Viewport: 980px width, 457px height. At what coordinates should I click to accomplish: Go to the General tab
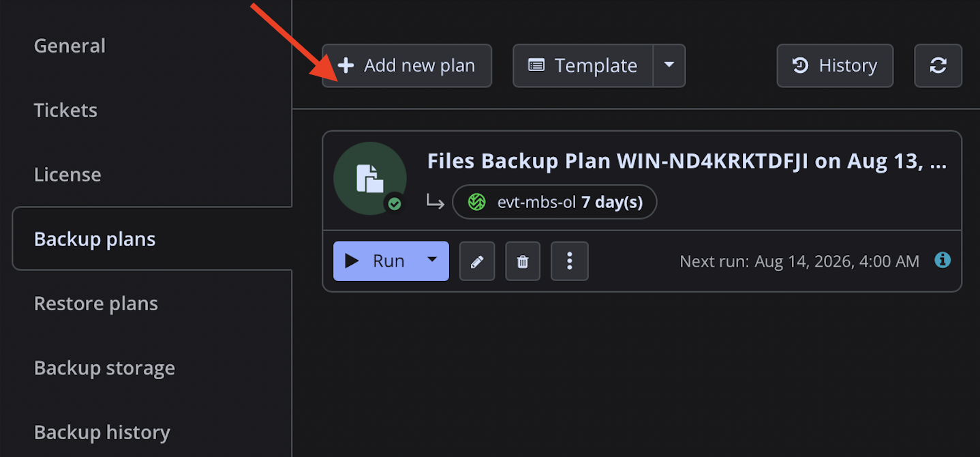click(x=70, y=46)
